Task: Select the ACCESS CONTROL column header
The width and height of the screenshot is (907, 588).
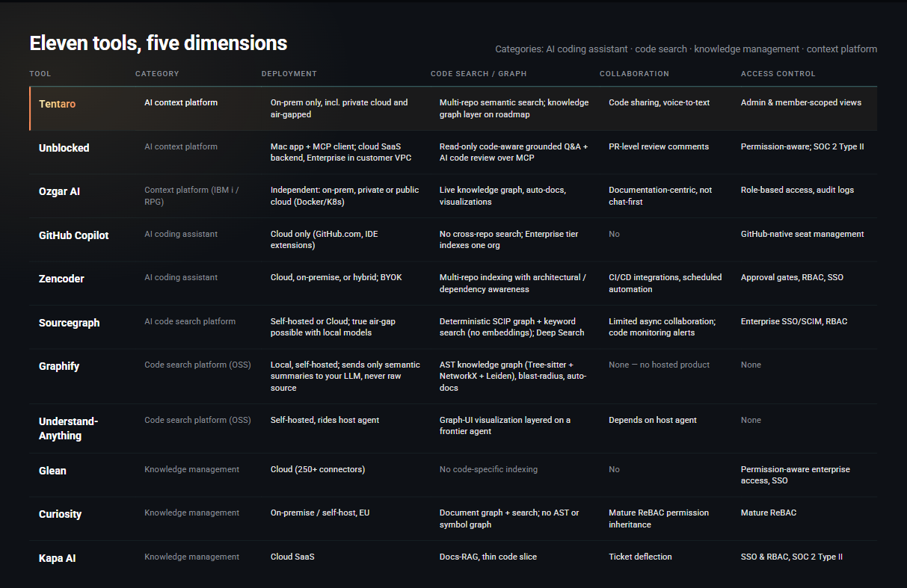Action: pos(778,74)
